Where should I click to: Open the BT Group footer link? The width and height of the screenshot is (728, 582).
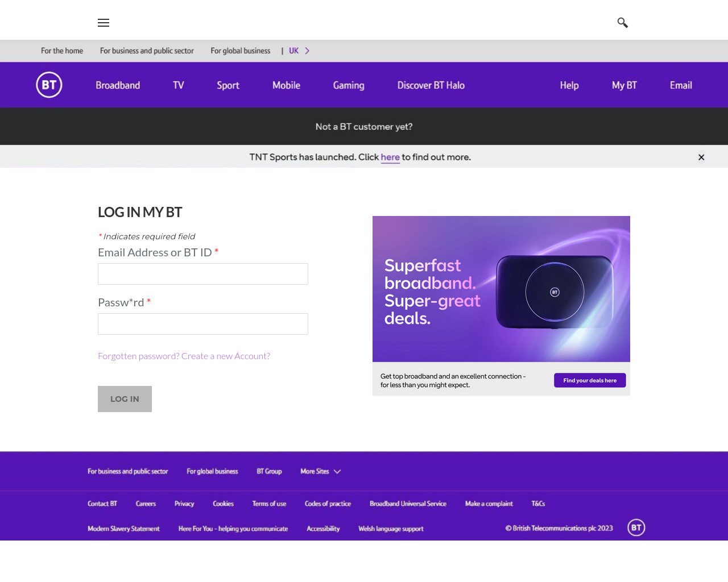click(269, 471)
